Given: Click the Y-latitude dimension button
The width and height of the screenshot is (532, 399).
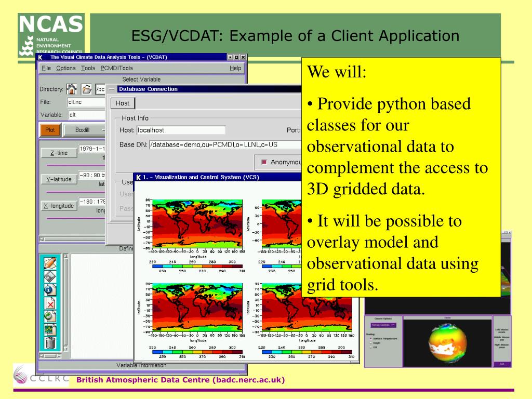Looking at the screenshot, I should click(59, 179).
